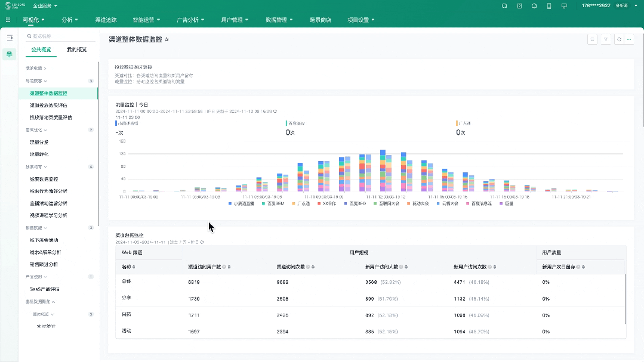Switch to 公共概览 tab
The width and height of the screenshot is (644, 362).
coord(41,49)
